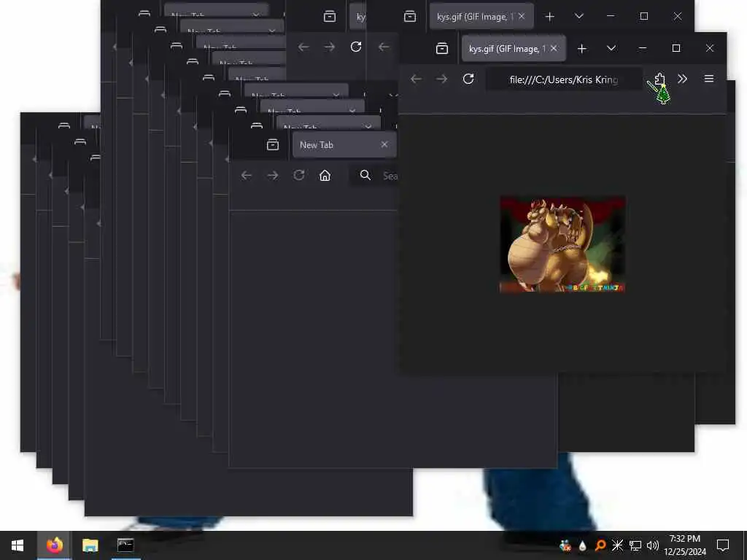
Task: Go back in the mostly hidden 'ky' tab window
Action: [x=303, y=47]
